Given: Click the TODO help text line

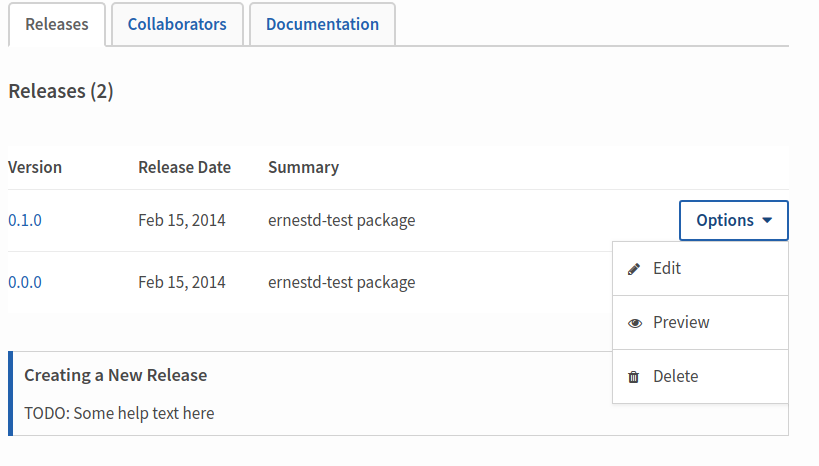Looking at the screenshot, I should point(119,413).
